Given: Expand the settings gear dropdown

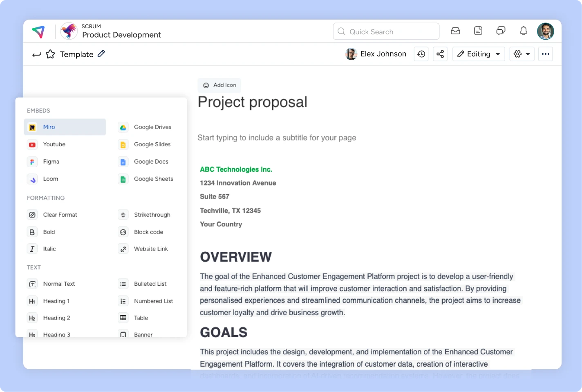Looking at the screenshot, I should [522, 54].
